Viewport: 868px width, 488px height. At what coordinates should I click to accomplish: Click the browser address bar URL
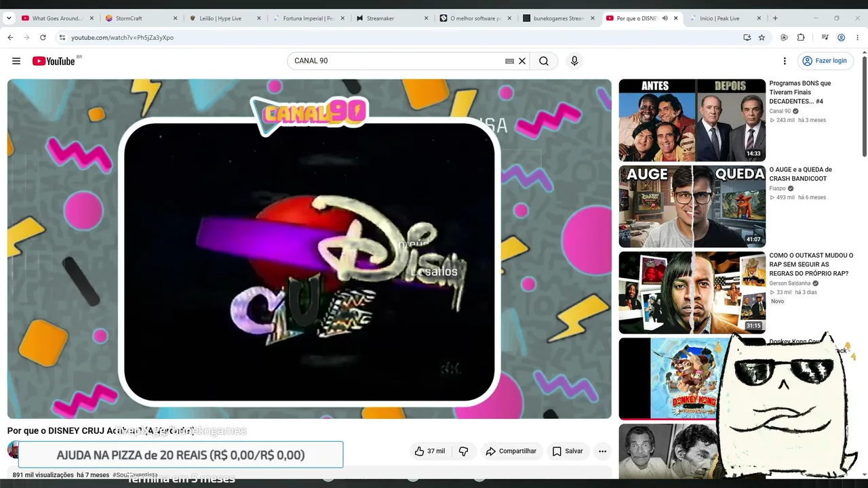pos(123,37)
